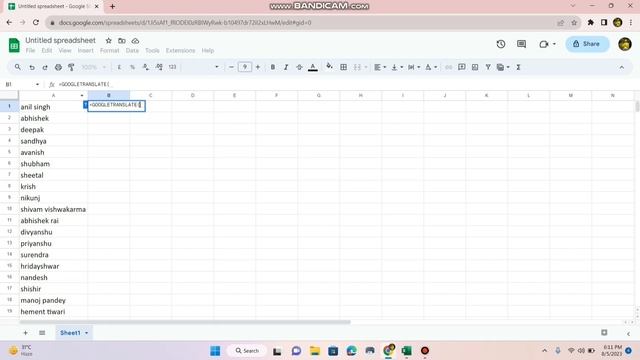Increase decimal places icon
The image size is (640, 360).
[159, 67]
